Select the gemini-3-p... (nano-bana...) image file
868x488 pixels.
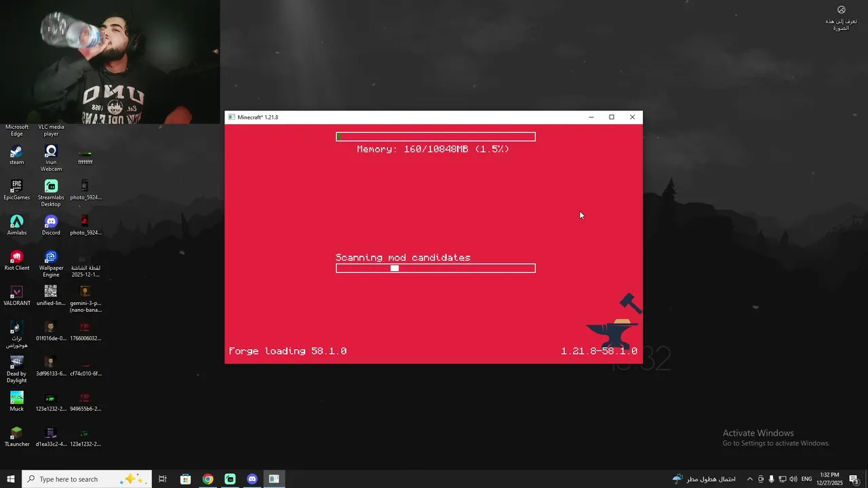pos(85,300)
